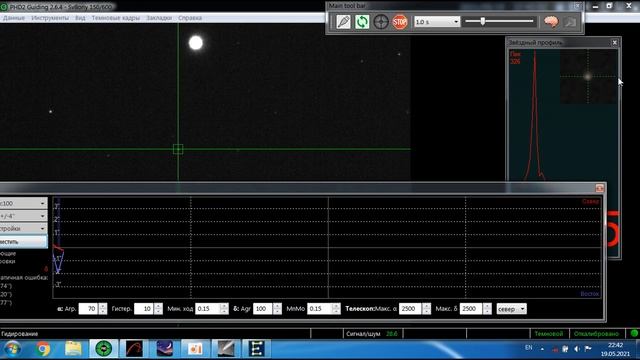Viewport: 640px width, 360px height.
Task: Click the PHD2 Guiding taskbar icon
Action: [104, 349]
